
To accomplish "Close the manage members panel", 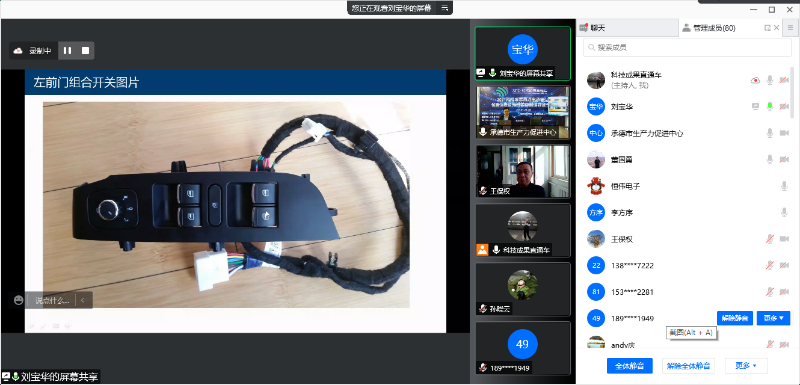I will coord(777,28).
